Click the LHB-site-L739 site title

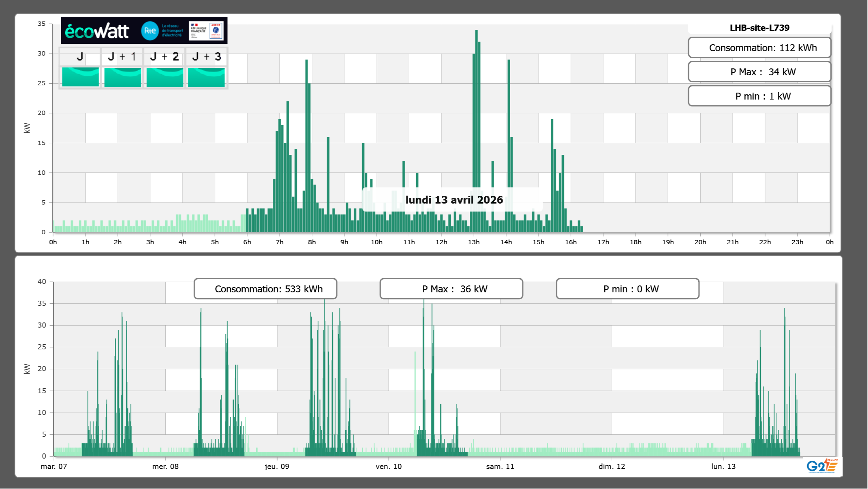759,28
